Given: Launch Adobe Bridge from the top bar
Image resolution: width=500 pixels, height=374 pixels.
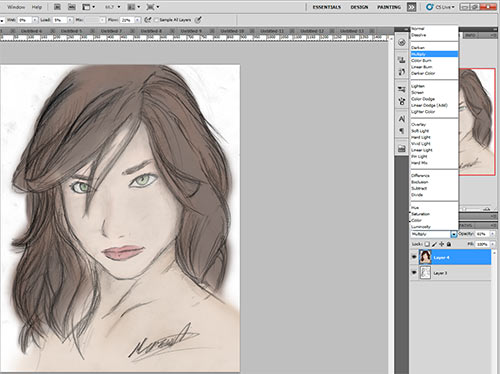Looking at the screenshot, I should [57, 7].
